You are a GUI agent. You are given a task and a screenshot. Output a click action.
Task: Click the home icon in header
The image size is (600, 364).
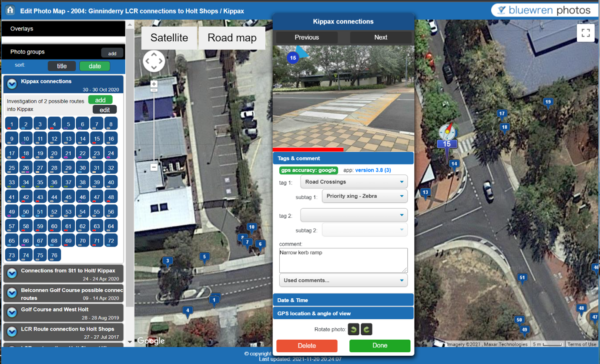[x=10, y=10]
